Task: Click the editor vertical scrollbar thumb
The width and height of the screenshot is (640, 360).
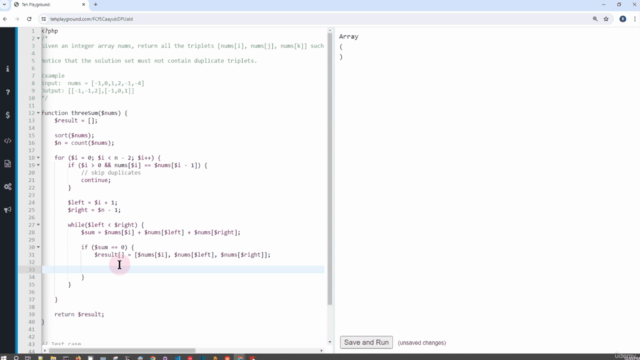Action: pyautogui.click(x=330, y=169)
